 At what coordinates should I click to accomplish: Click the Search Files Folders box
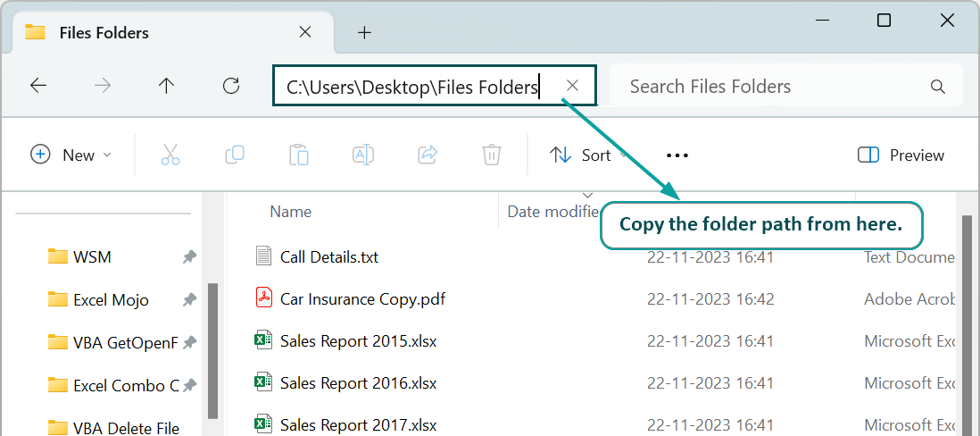(x=786, y=86)
